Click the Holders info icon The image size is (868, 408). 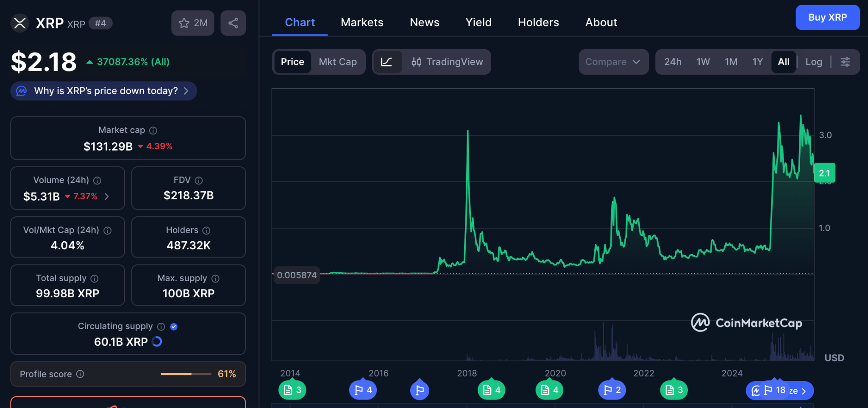point(206,230)
